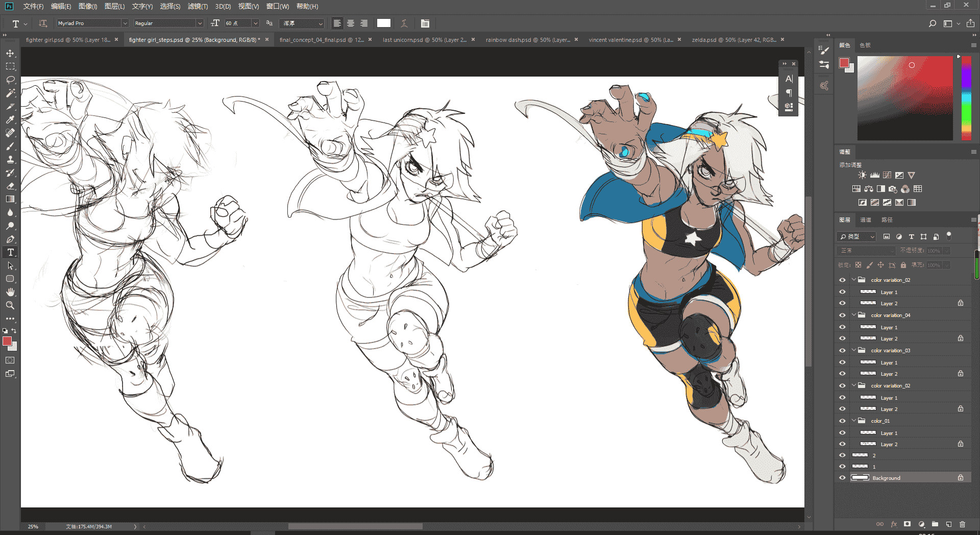Hide the Background layer
The height and width of the screenshot is (535, 980).
[x=842, y=478]
